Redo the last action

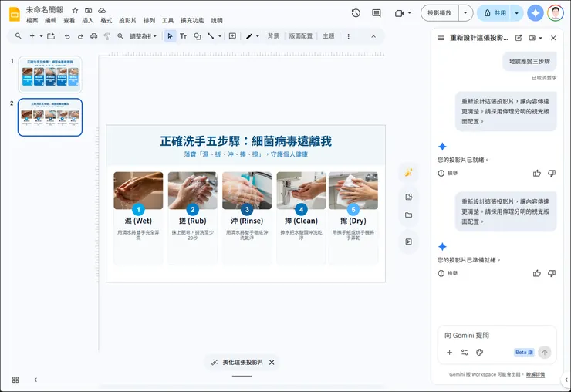tap(80, 36)
